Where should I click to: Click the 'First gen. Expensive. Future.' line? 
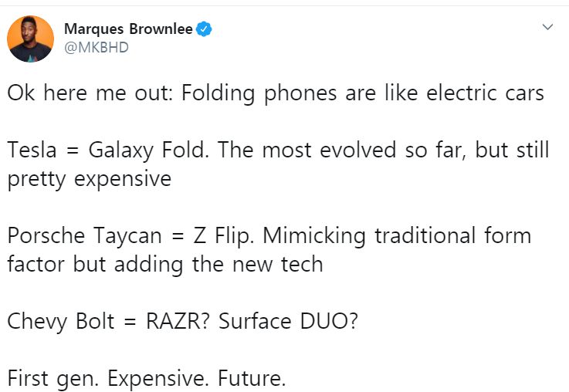pos(147,378)
